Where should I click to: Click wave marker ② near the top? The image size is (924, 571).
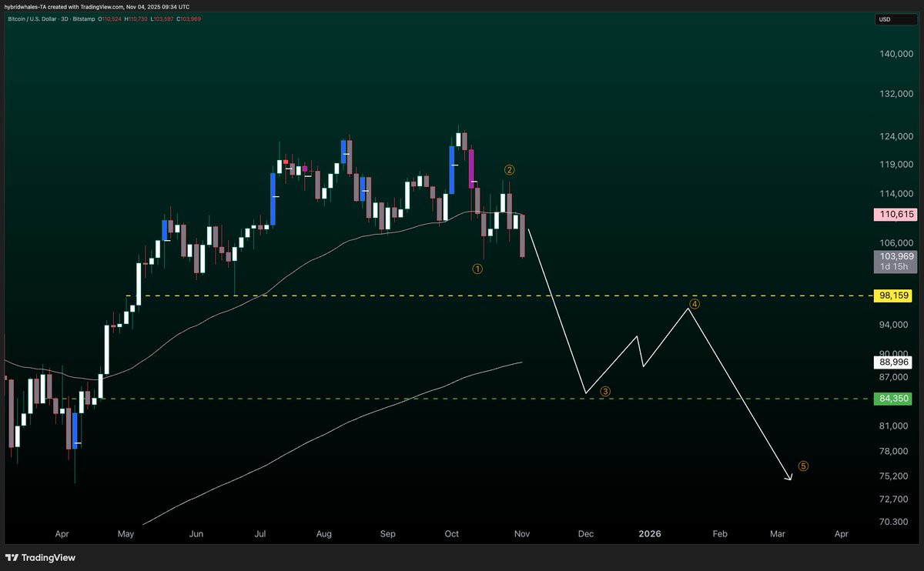(x=509, y=169)
